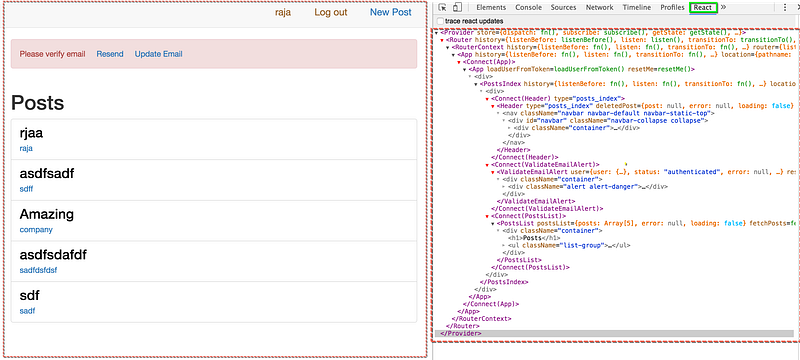This screenshot has width=800, height=360.
Task: Open the Profiles tab
Action: [x=672, y=8]
